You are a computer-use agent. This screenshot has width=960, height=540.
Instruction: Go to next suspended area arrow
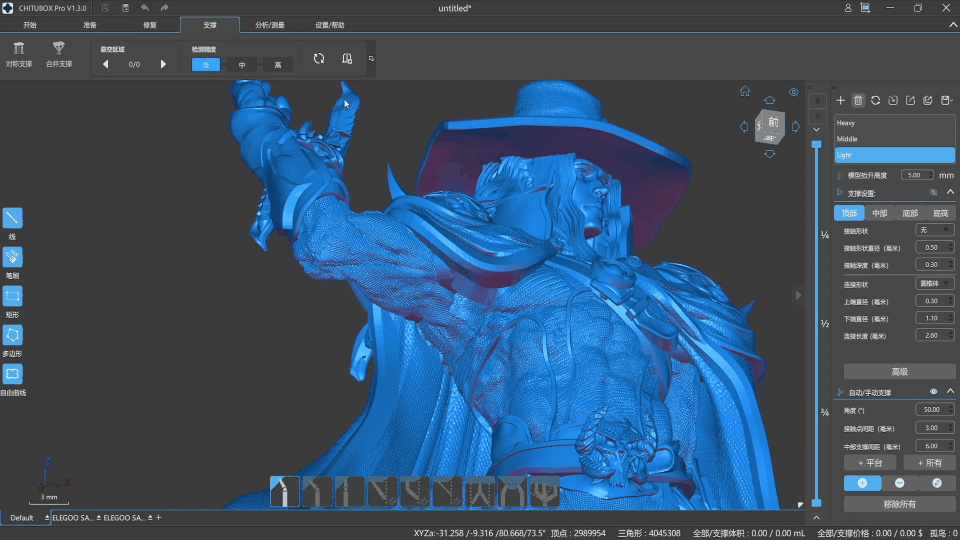point(163,64)
